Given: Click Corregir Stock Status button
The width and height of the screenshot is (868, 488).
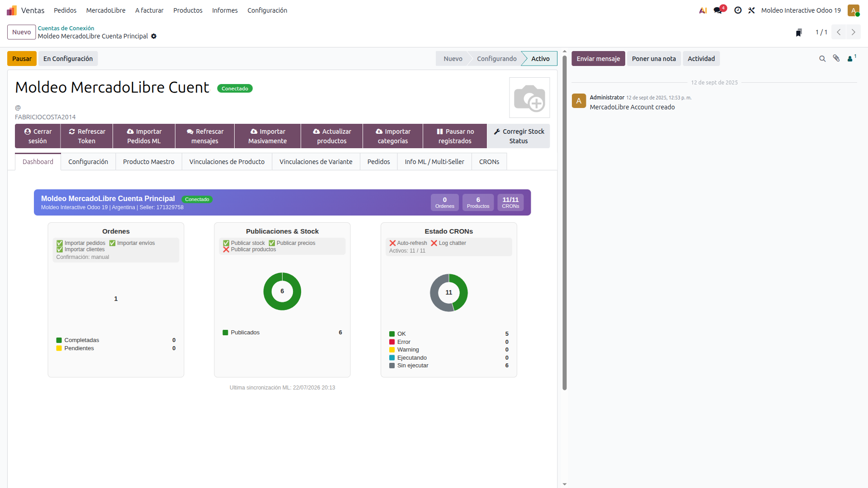Looking at the screenshot, I should [519, 136].
